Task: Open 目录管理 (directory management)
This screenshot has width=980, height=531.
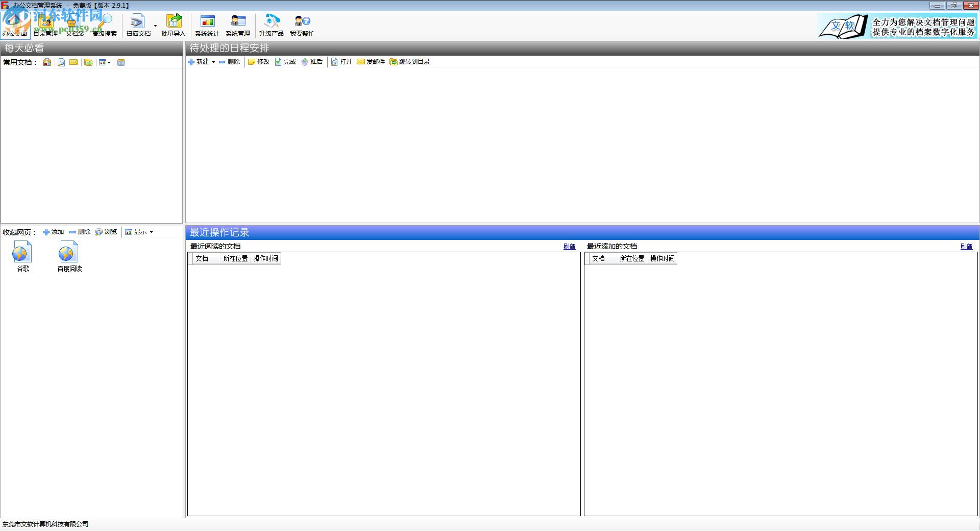Action: [45, 26]
